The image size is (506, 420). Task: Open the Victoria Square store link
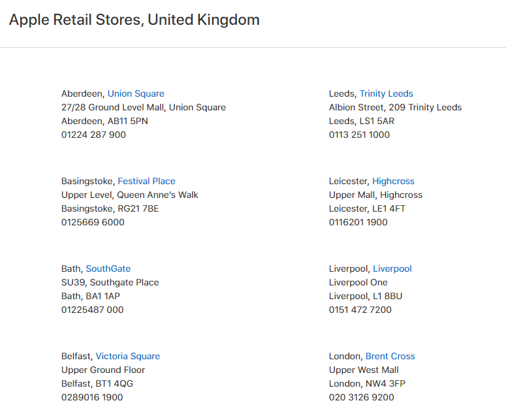[128, 356]
